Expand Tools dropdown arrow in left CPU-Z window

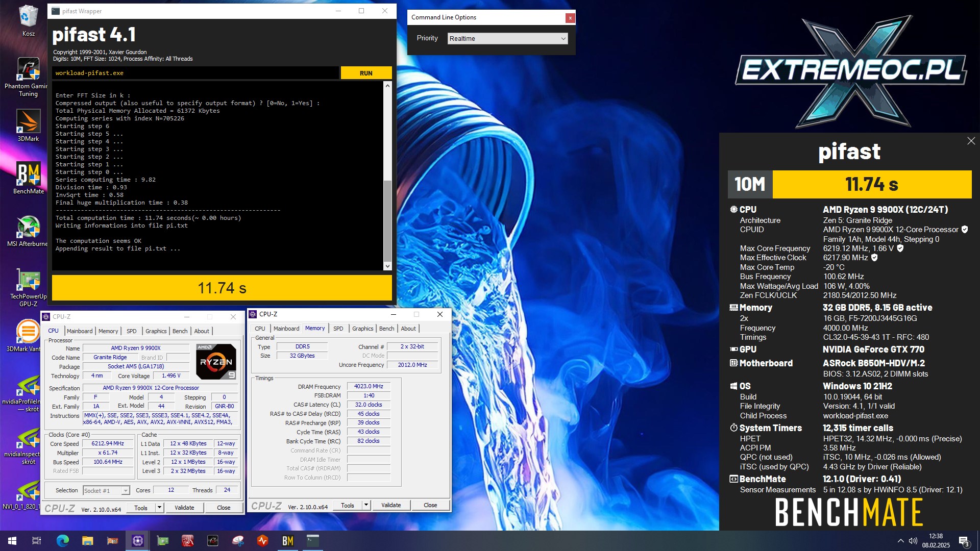click(159, 508)
